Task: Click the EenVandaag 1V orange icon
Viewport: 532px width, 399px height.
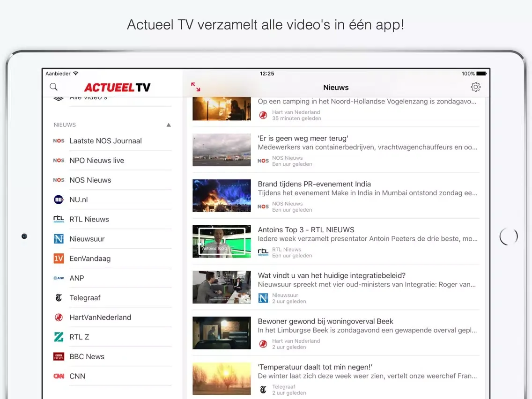Action: (59, 259)
